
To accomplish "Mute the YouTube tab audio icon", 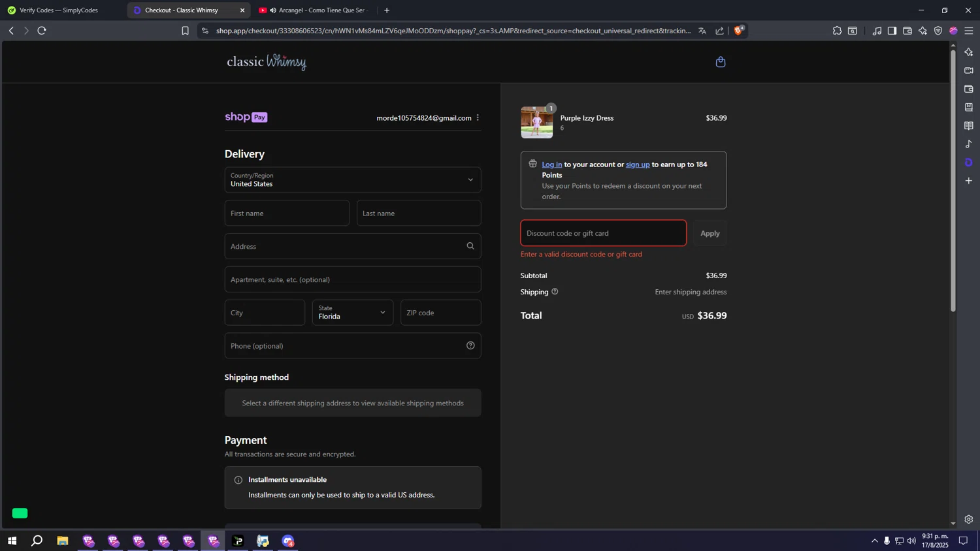I will [273, 10].
